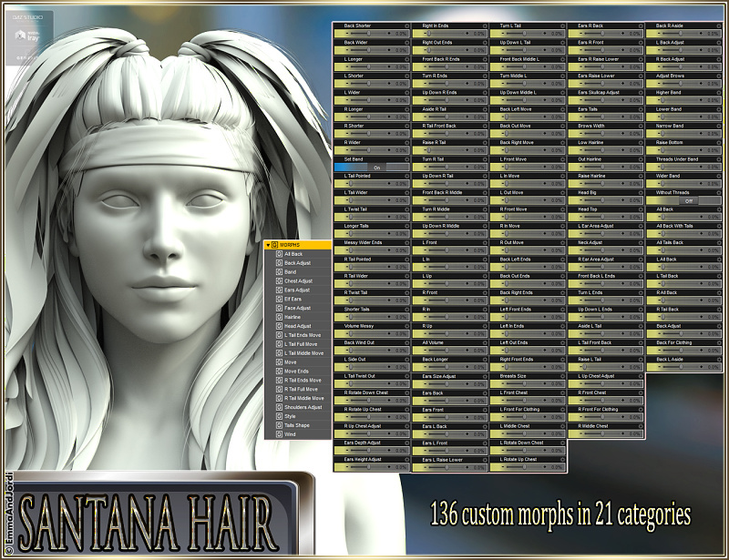Click the Back Longer slider track
Screen dimensions: 729x560
446,367
